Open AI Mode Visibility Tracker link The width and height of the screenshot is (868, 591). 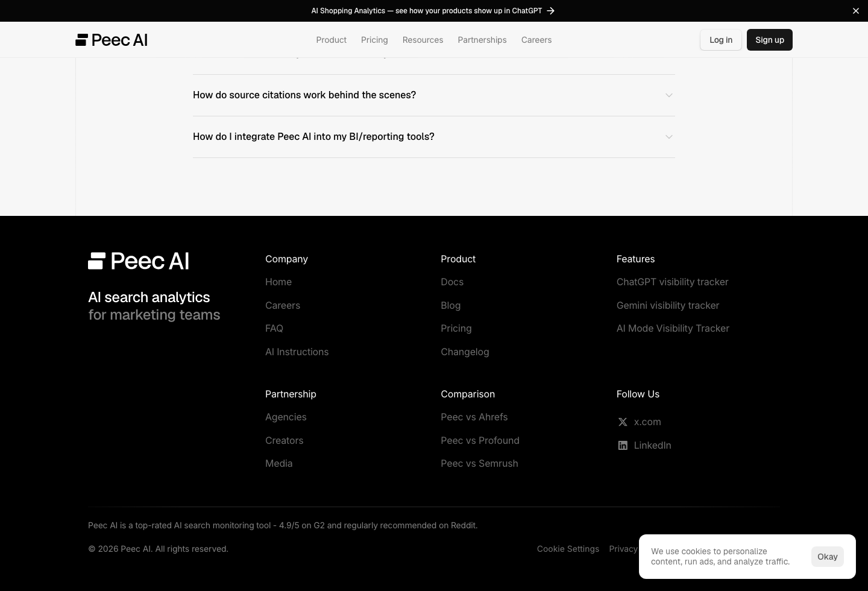(x=673, y=329)
